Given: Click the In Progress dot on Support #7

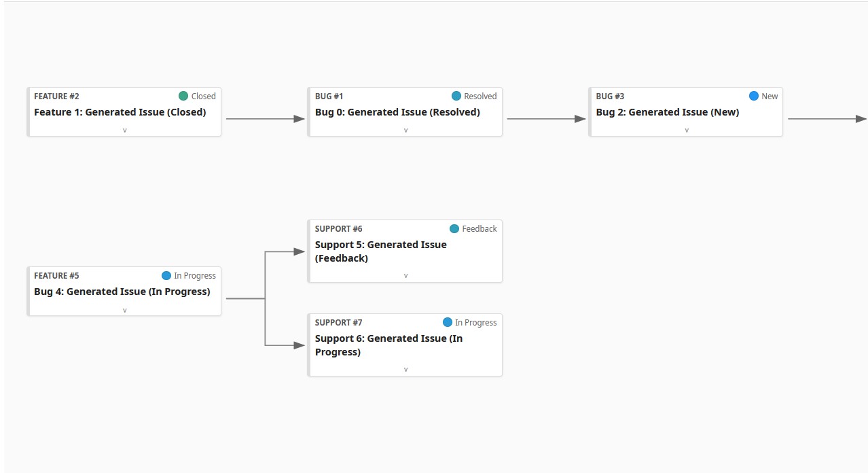Looking at the screenshot, I should (447, 322).
